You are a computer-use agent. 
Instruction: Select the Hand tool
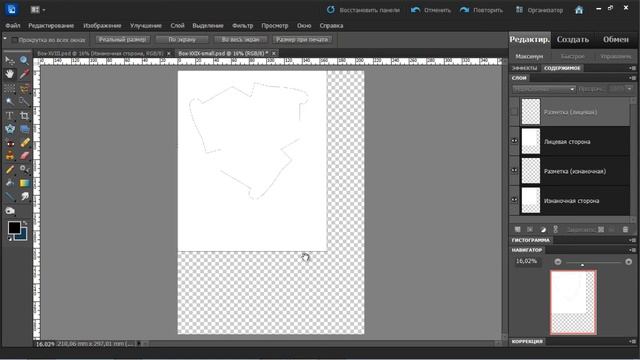[x=10, y=74]
